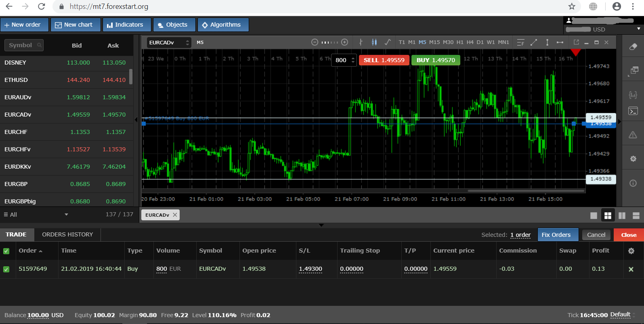Toggle the select-all orders header checkbox
This screenshot has width=644, height=324.
pyautogui.click(x=6, y=251)
